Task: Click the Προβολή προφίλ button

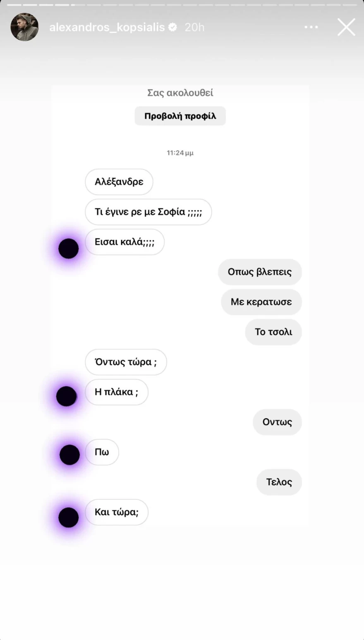Action: click(x=180, y=116)
